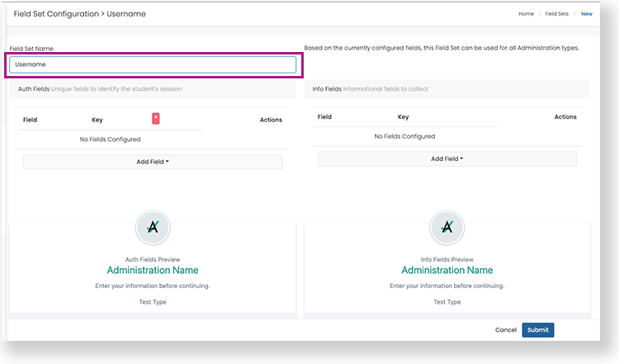
Task: Click 'Info Fields Preview' label
Action: 447,259
